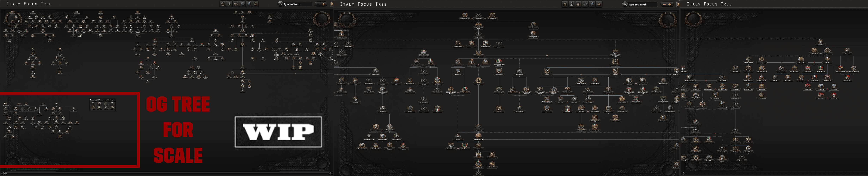868x176 pixels.
Task: Select the Resource Expansion focus
Action: click(410, 81)
